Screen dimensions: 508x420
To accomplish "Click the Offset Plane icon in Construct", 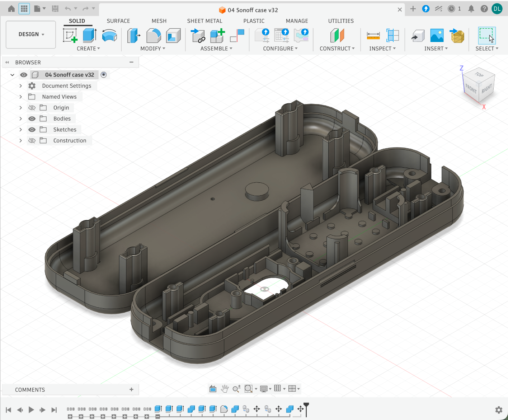I will 337,36.
